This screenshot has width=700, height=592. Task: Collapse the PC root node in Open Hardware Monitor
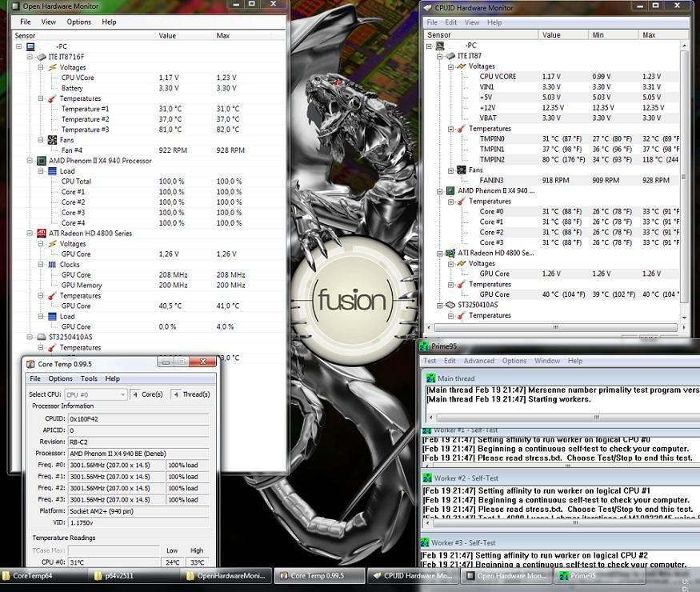[18, 46]
